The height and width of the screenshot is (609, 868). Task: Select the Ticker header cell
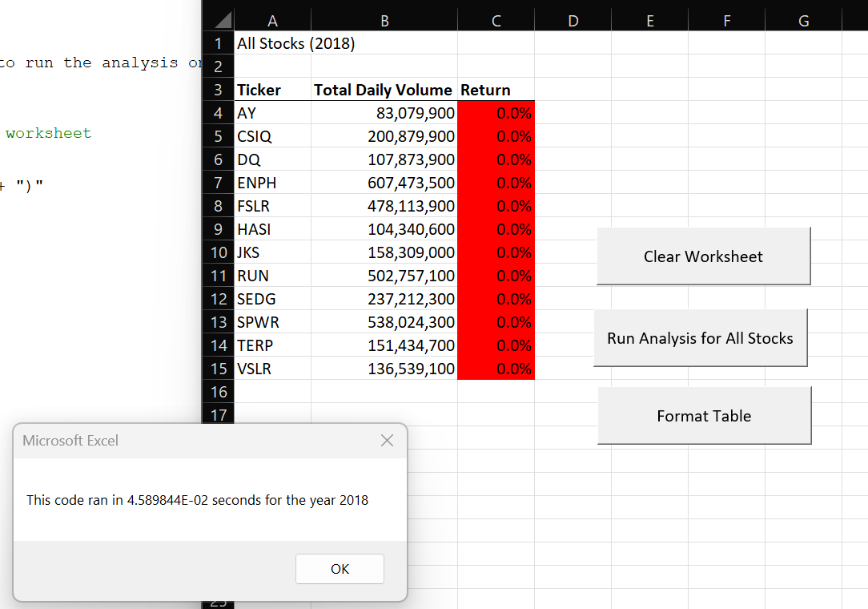click(272, 90)
